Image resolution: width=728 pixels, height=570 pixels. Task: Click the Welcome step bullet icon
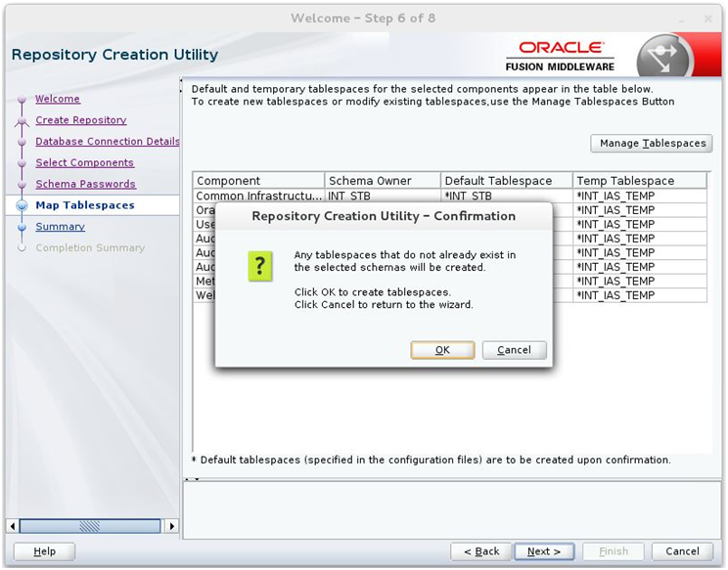click(x=22, y=100)
